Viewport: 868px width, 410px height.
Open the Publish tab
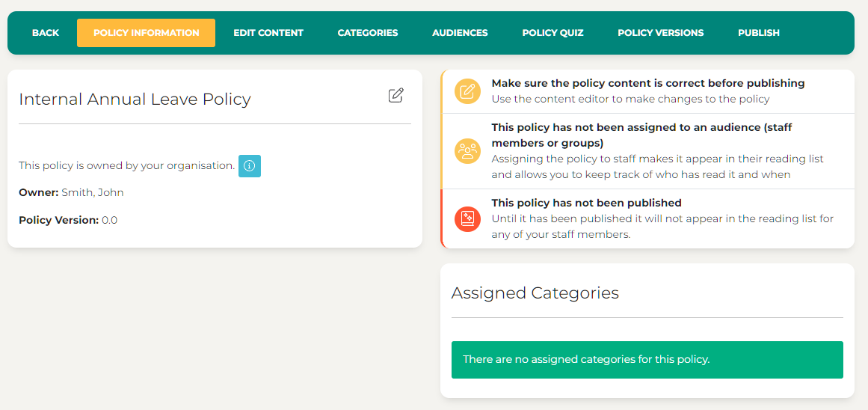pyautogui.click(x=758, y=33)
